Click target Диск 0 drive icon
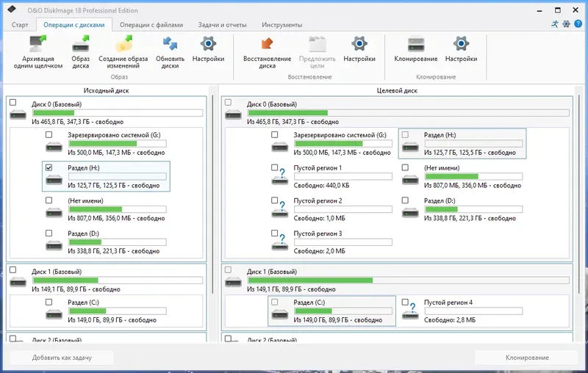This screenshot has width=588, height=373. (233, 115)
